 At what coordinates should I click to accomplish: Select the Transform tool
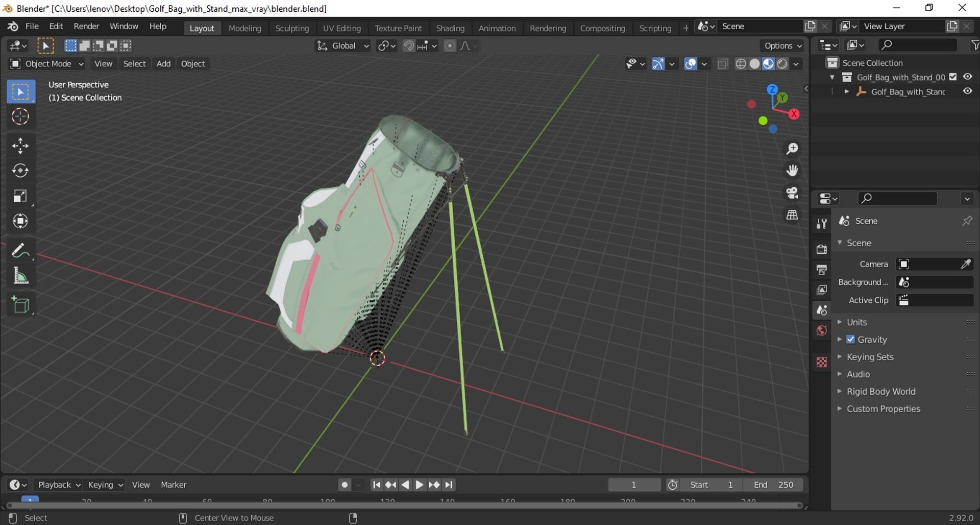pyautogui.click(x=20, y=221)
